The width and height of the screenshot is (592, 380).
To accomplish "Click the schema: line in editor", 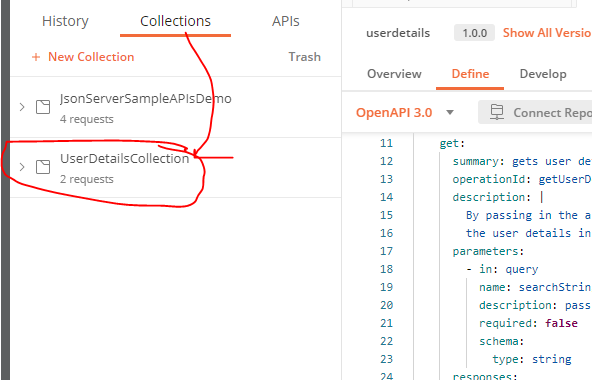I will point(501,341).
